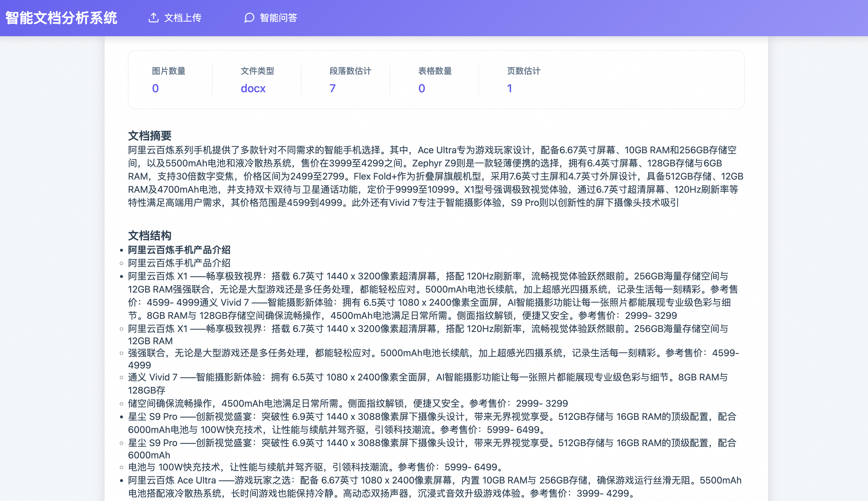Click the 段落数估计 value 7
Viewport: 868px width, 501px height.
332,88
